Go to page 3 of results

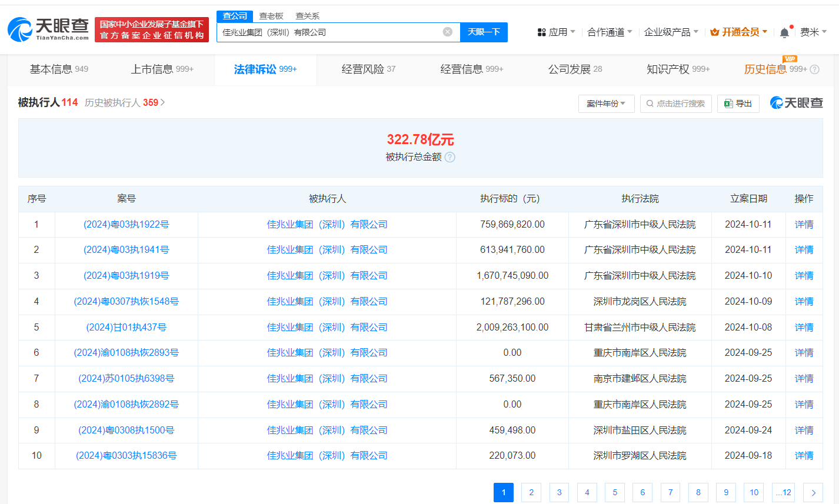559,493
